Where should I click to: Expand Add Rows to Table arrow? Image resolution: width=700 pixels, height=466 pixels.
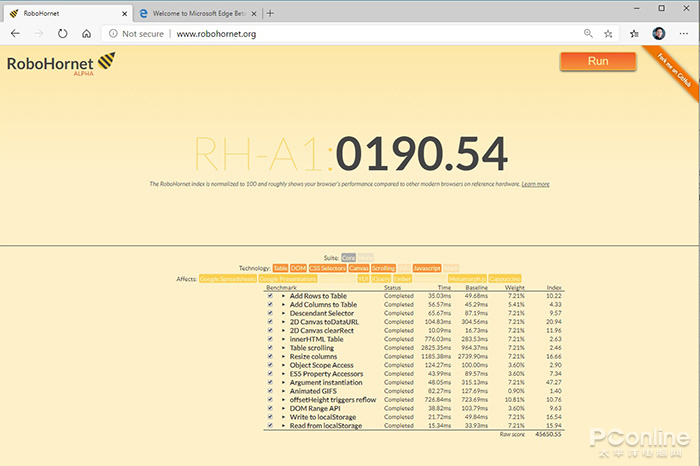[283, 296]
